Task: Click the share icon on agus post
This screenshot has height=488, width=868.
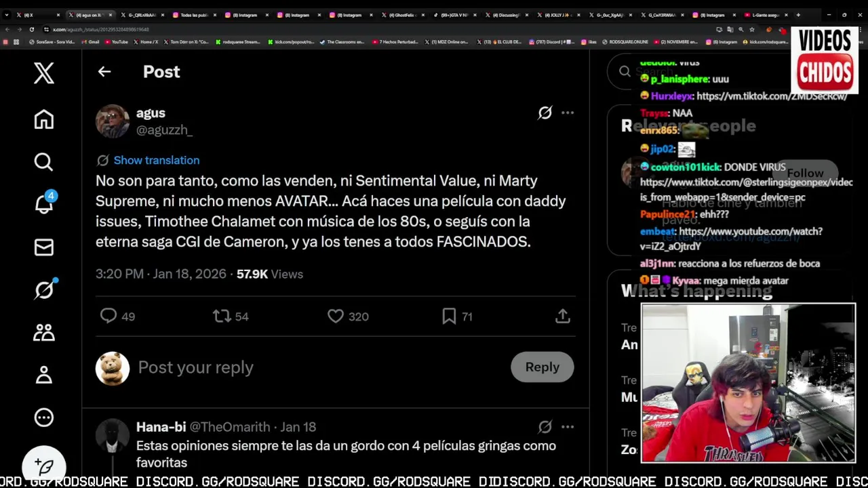Action: [563, 316]
